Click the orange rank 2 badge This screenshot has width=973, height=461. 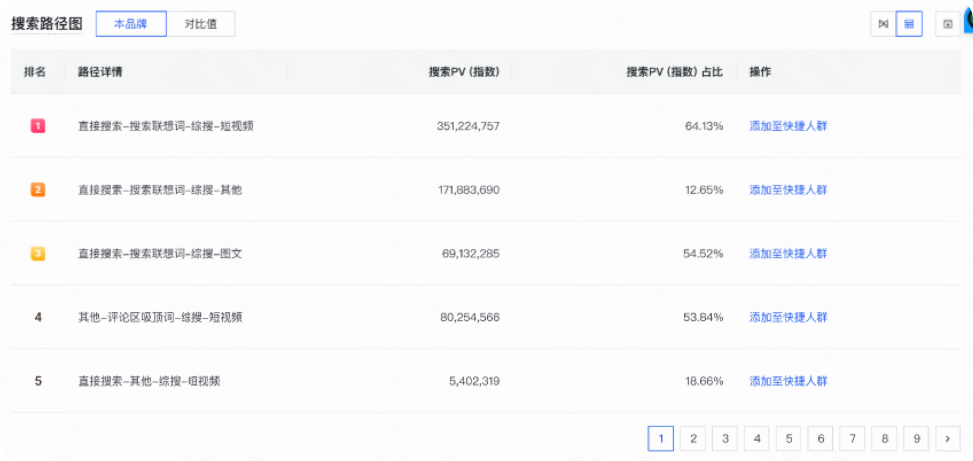[38, 190]
